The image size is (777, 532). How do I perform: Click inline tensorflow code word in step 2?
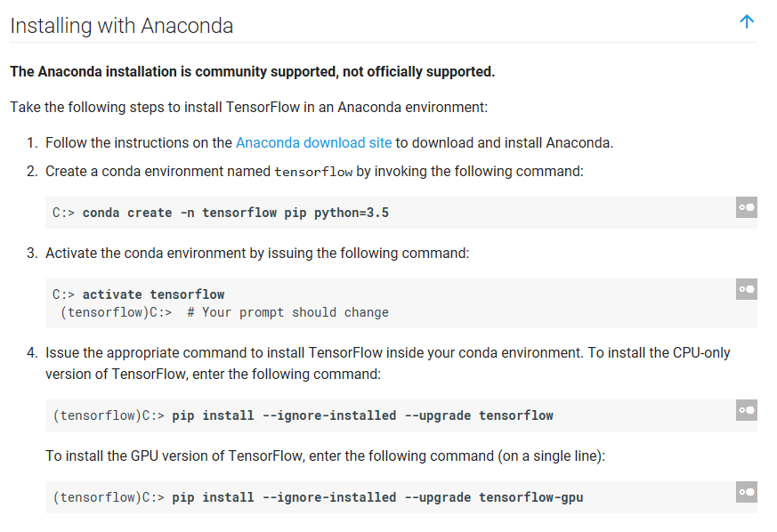tap(313, 172)
